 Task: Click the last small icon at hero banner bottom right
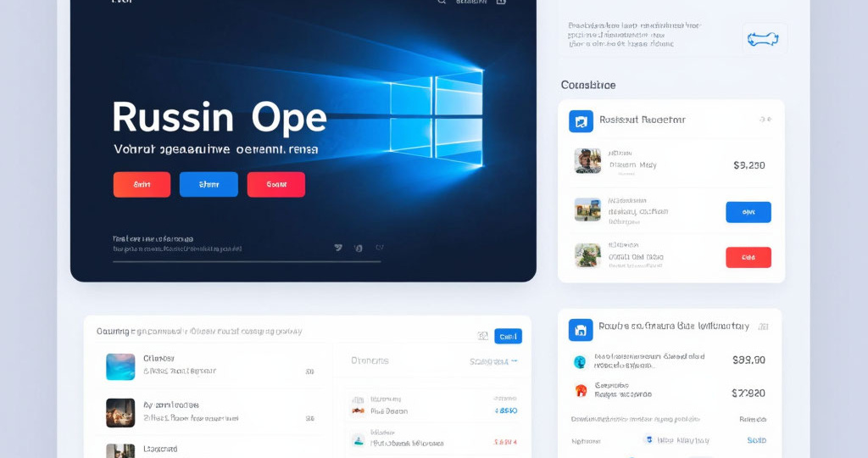[379, 248]
